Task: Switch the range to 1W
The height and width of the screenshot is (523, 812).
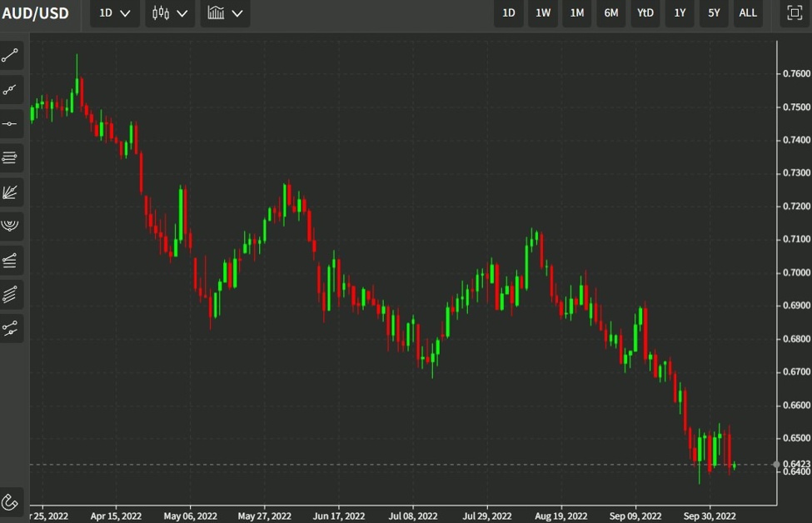Action: [x=542, y=13]
